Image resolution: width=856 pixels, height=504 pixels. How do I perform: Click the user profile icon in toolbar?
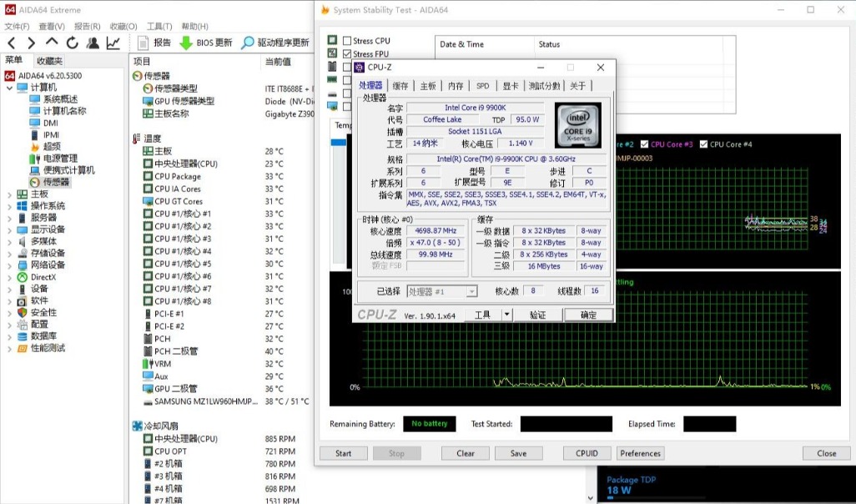(92, 42)
